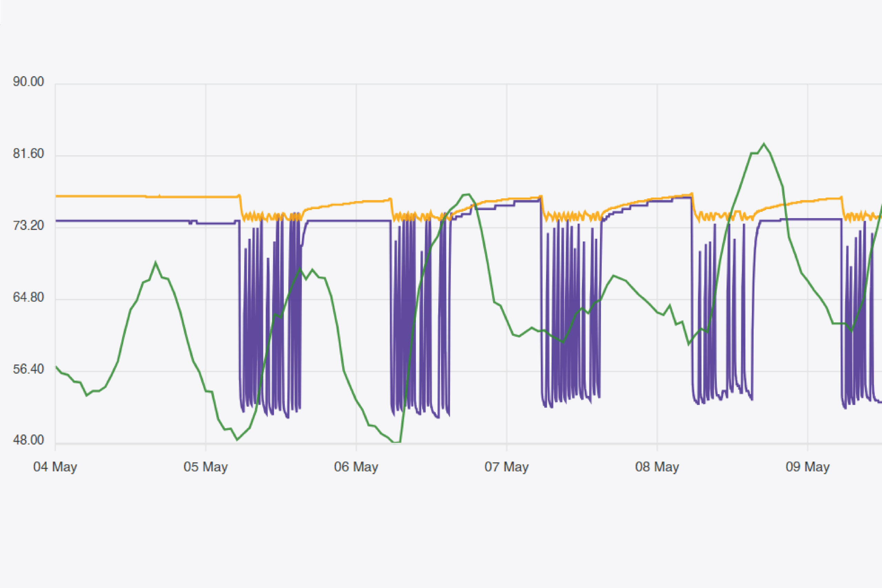
Task: Click the 04 May x-axis label
Action: [x=55, y=467]
